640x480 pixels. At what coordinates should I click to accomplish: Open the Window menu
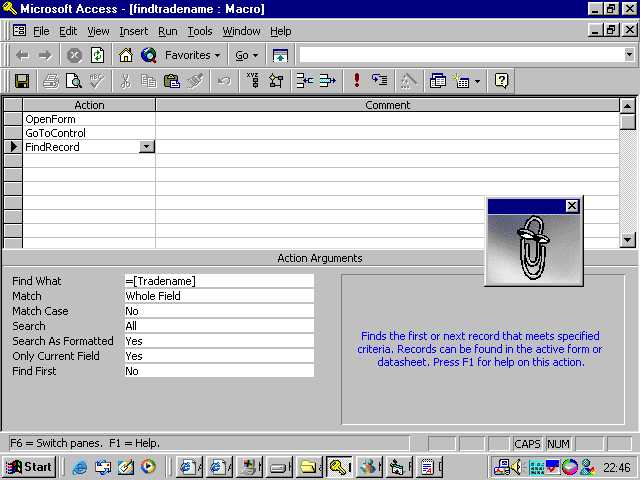tap(241, 31)
